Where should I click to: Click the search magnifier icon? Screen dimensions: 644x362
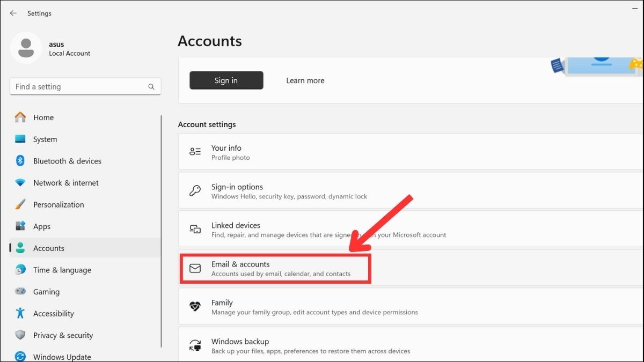(151, 86)
